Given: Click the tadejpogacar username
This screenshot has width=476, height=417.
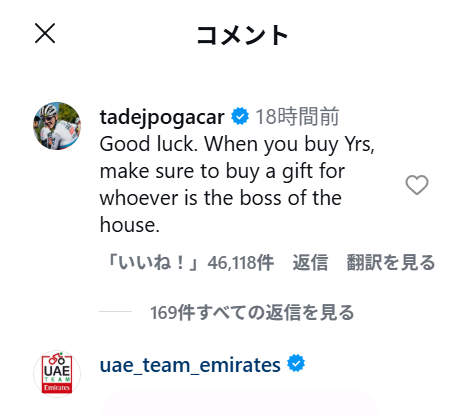Looking at the screenshot, I should tap(162, 117).
